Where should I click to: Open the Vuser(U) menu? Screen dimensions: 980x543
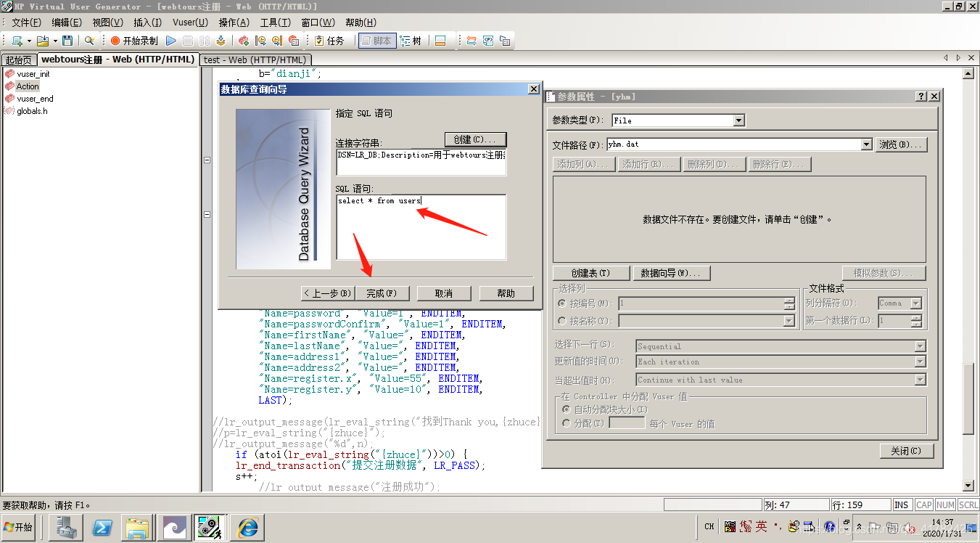(x=190, y=23)
